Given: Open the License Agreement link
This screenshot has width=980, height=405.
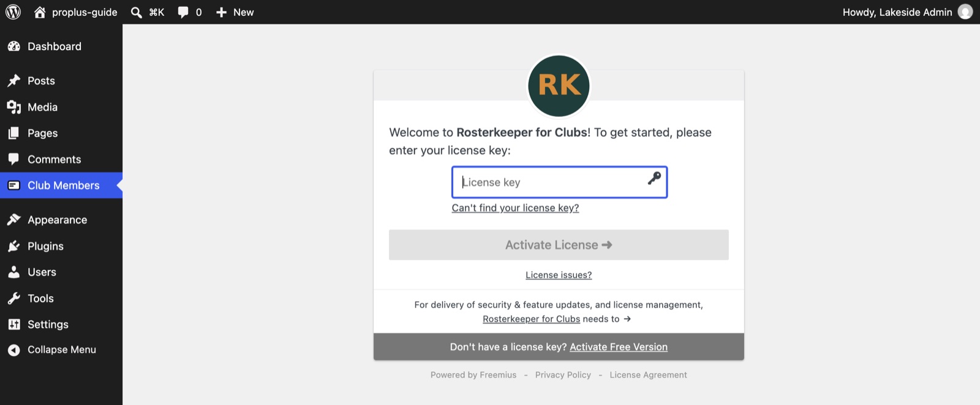Looking at the screenshot, I should click(x=648, y=375).
